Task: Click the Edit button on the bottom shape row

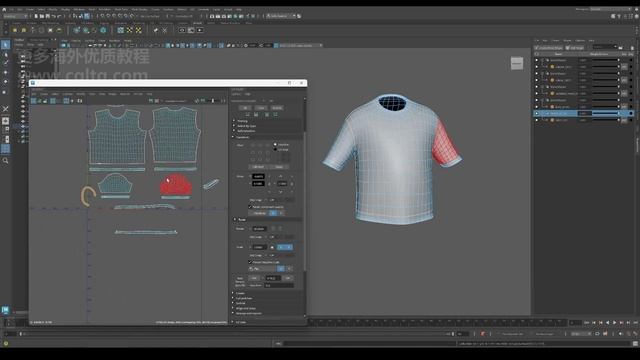Action: coord(624,120)
